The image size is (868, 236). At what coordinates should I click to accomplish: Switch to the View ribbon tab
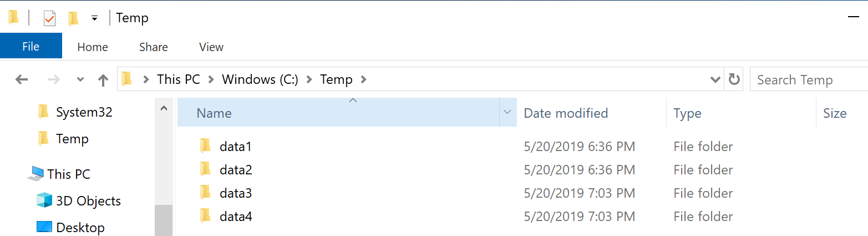coord(211,47)
